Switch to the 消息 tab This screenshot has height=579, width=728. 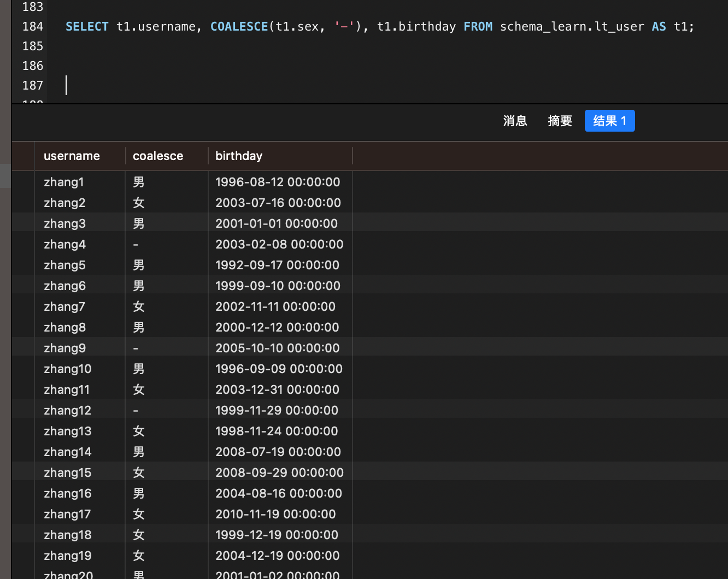pyautogui.click(x=515, y=121)
